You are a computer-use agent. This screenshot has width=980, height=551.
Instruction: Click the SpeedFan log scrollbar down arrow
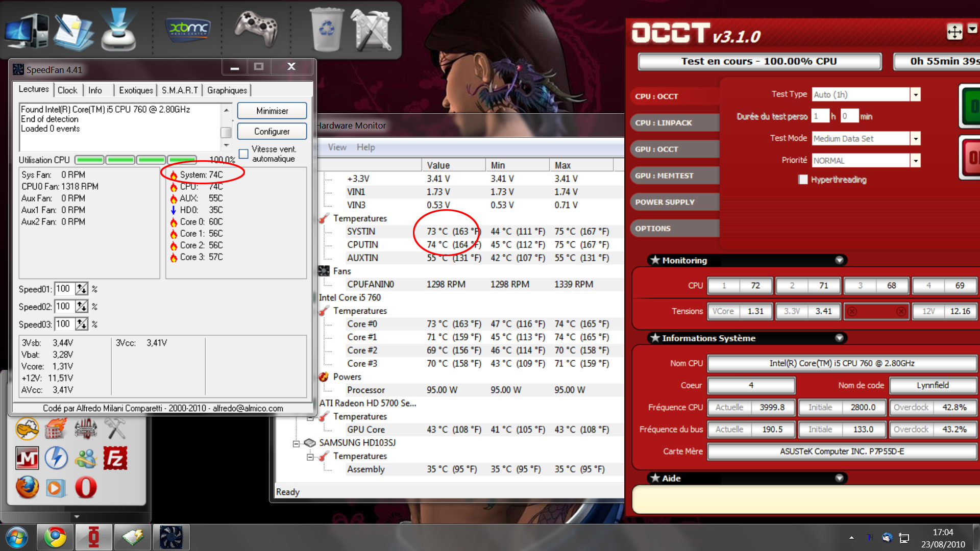(x=227, y=145)
